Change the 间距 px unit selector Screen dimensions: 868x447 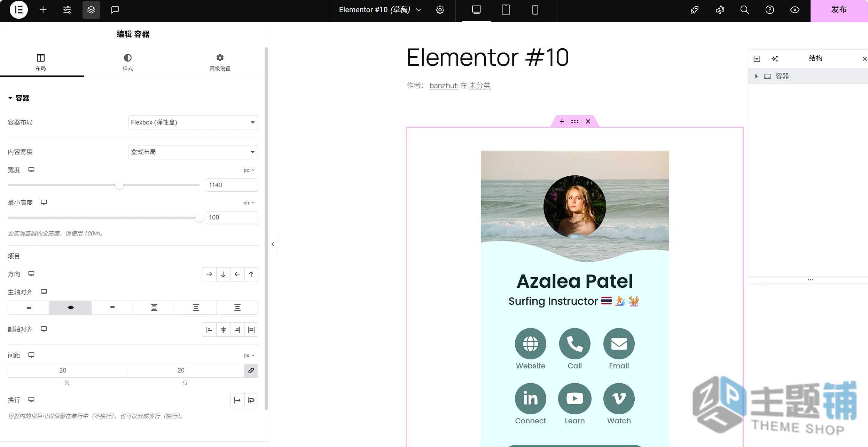click(x=249, y=356)
